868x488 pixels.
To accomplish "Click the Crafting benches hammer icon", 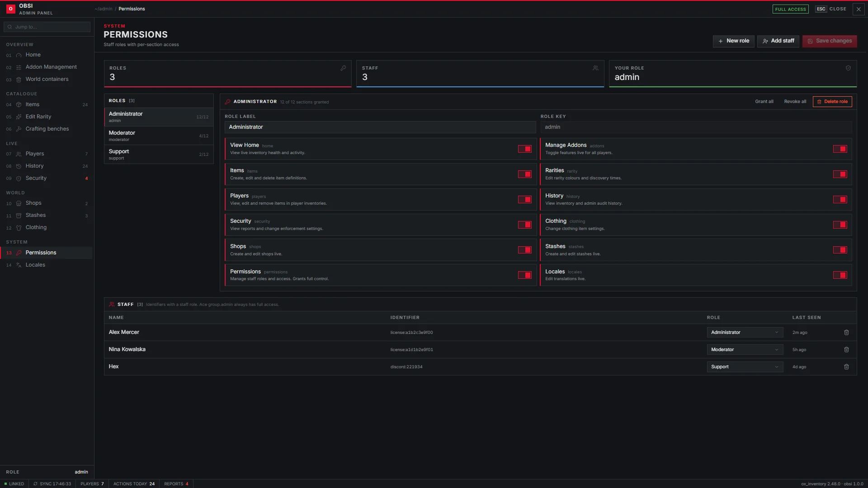I will click(x=19, y=129).
